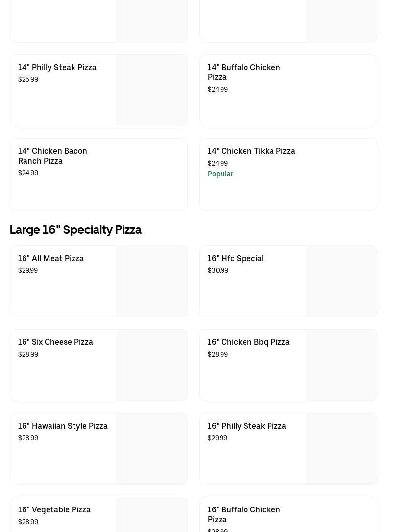Choose the 14" Chicken Tikka Pizza title
This screenshot has height=532, width=394.
pyautogui.click(x=251, y=151)
